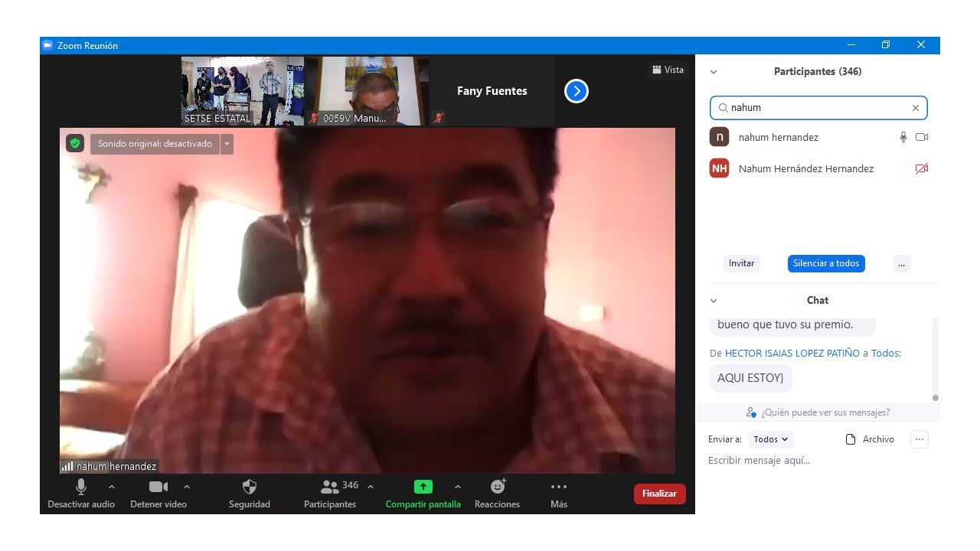Click the crossed-out camera icon for Nahum Hernández
This screenshot has height=551, width=980.
[922, 168]
